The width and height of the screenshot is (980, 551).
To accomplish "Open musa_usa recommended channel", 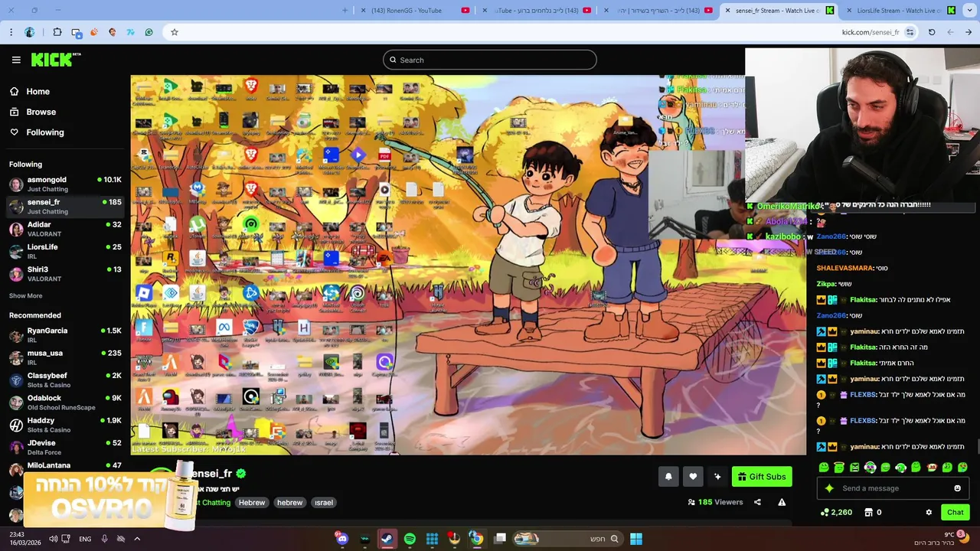I will 65,357.
